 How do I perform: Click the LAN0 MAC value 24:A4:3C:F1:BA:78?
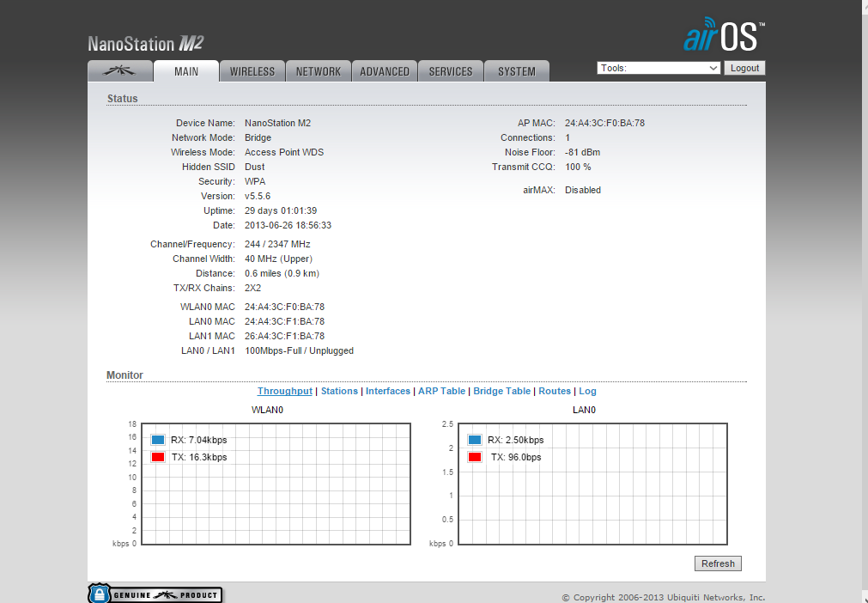click(x=284, y=321)
